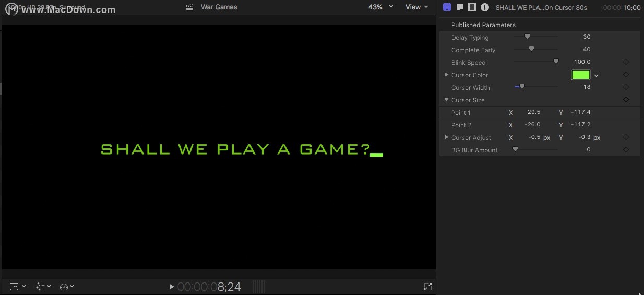Click the BG Blur Amount slider
Screen dimensions: 644x295
pos(535,149)
